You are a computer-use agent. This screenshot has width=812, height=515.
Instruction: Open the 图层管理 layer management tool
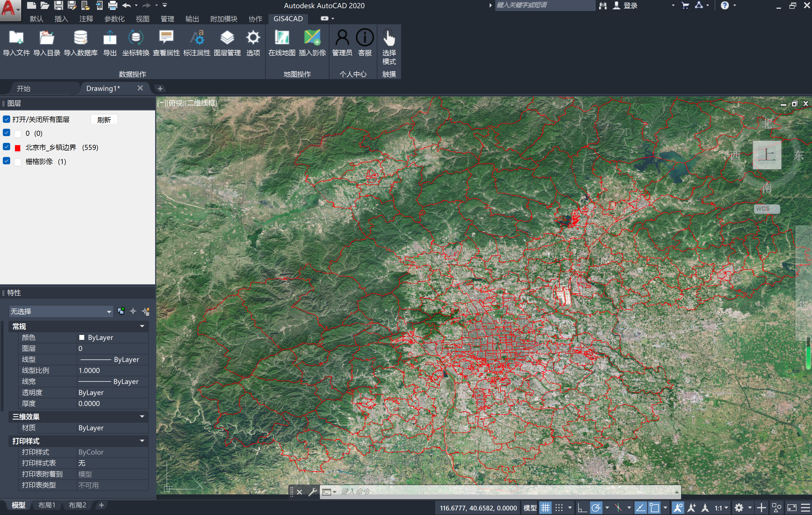[227, 43]
